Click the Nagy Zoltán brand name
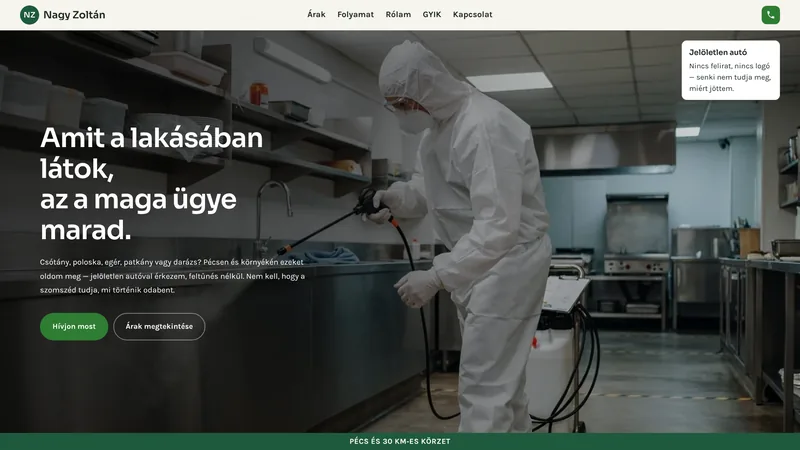The image size is (800, 450). (74, 15)
